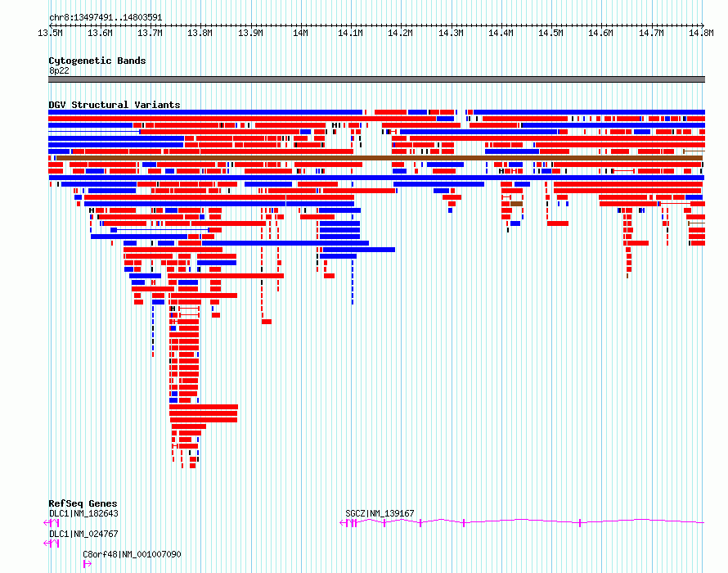The width and height of the screenshot is (728, 573).
Task: Click the DLC1|NM_024767 gene label
Action: [x=83, y=534]
